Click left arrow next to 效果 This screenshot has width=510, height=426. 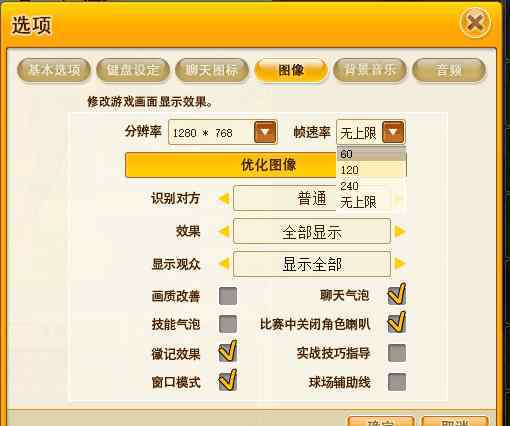224,231
